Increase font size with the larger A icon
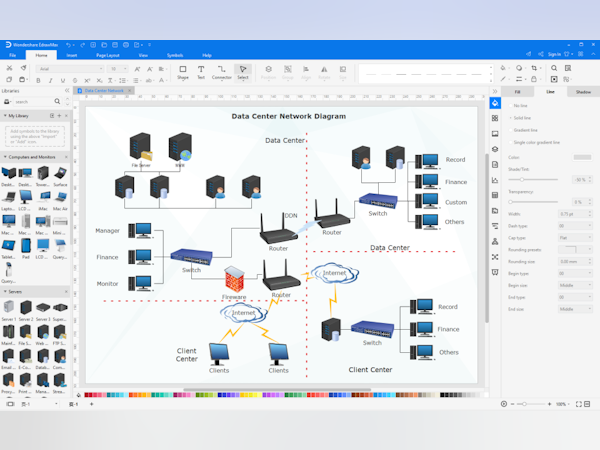 tap(137, 69)
